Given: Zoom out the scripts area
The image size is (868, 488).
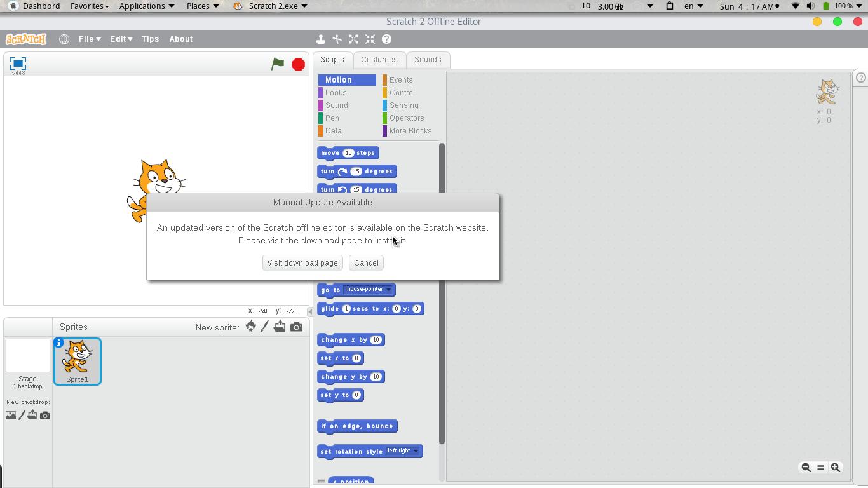Looking at the screenshot, I should click(x=806, y=467).
